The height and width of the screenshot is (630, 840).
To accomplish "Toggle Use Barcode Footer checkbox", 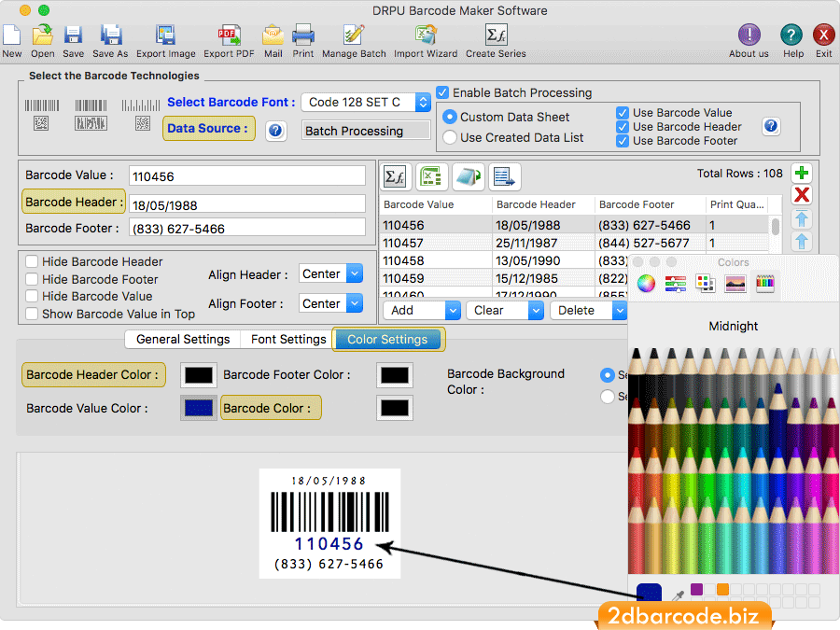I will (622, 141).
